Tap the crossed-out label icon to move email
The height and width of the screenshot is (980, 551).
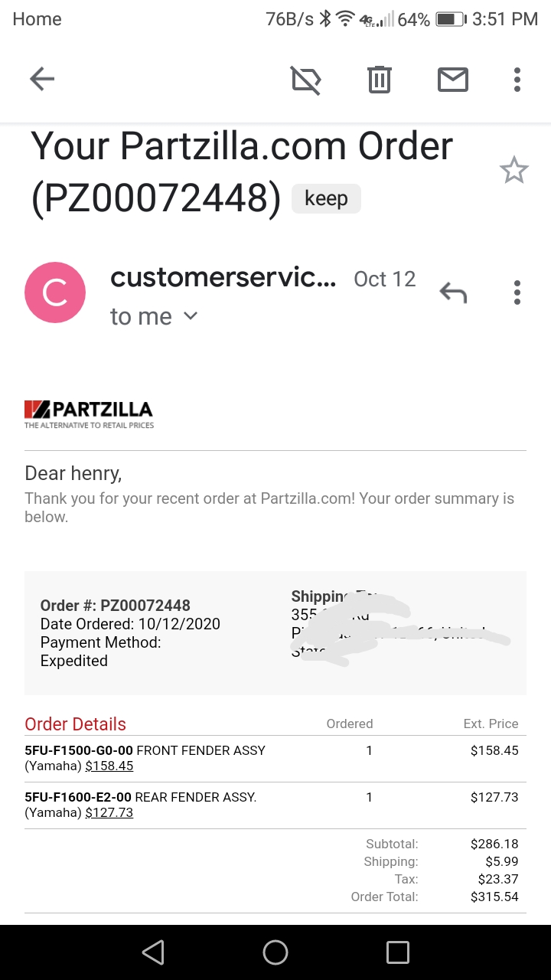coord(305,79)
